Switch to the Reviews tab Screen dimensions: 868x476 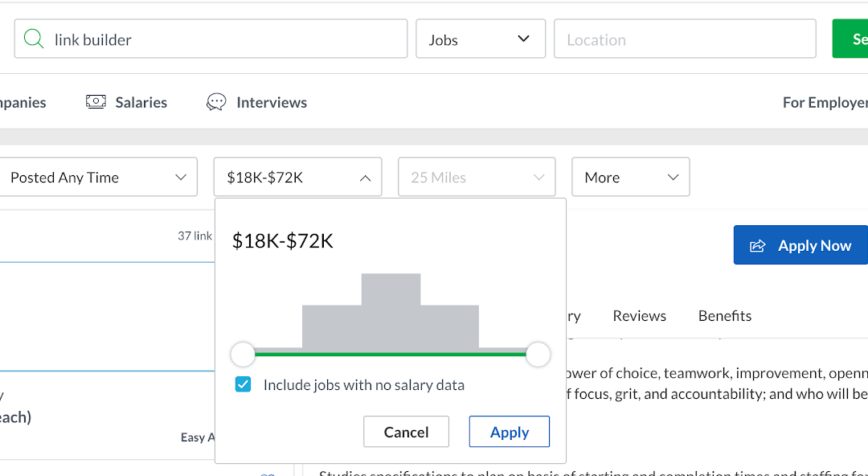point(639,316)
